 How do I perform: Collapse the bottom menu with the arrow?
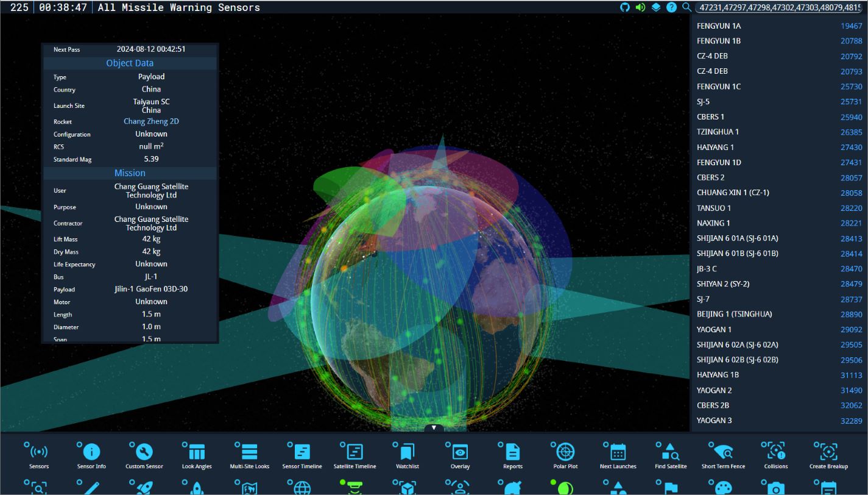(434, 428)
